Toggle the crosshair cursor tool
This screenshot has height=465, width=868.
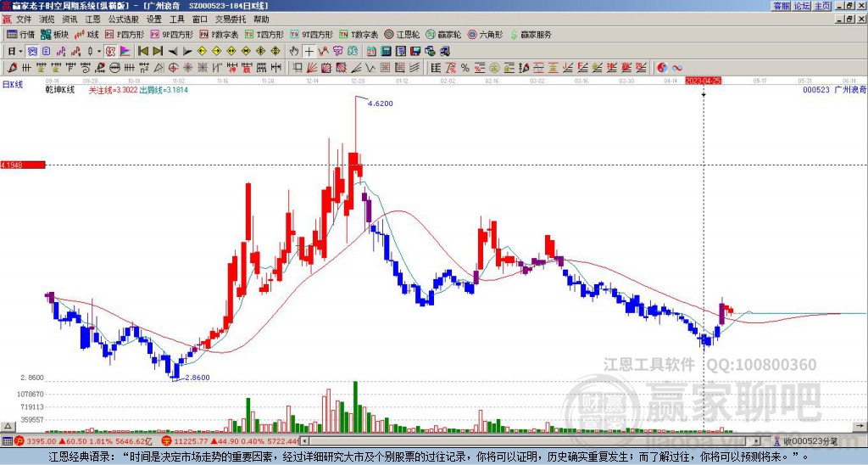click(x=309, y=51)
